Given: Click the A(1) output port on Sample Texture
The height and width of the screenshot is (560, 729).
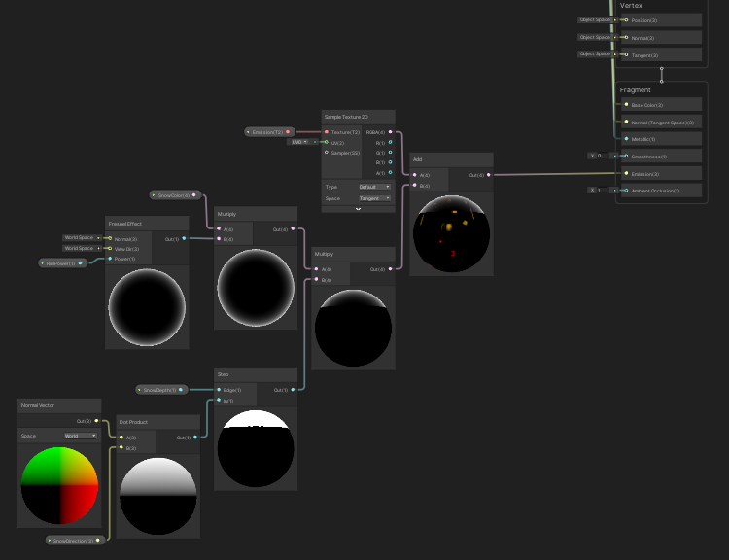Looking at the screenshot, I should 390,172.
